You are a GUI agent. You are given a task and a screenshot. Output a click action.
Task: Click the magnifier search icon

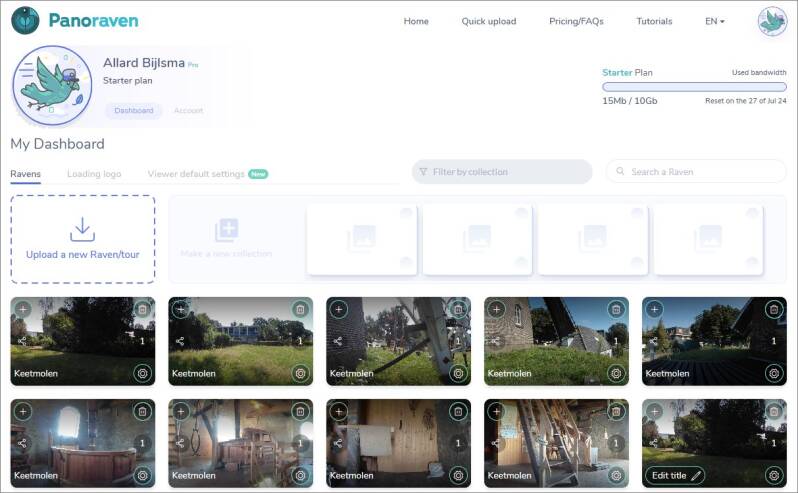pyautogui.click(x=620, y=171)
